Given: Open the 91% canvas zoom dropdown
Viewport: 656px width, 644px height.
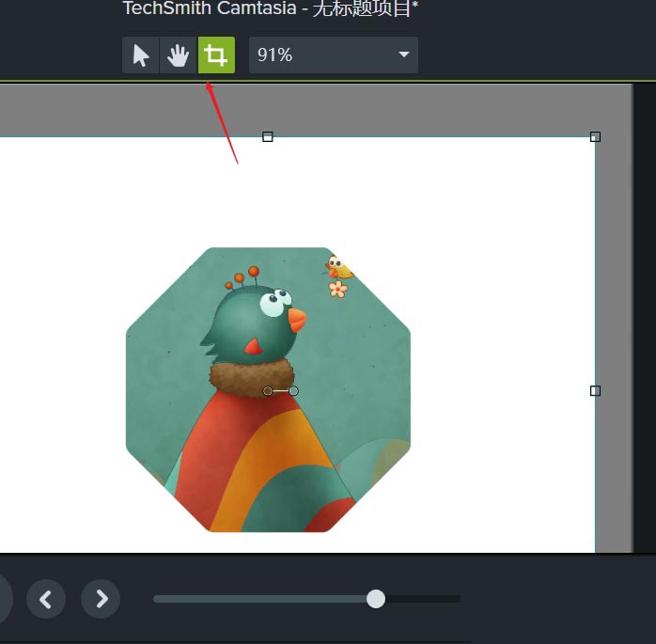Looking at the screenshot, I should [334, 55].
